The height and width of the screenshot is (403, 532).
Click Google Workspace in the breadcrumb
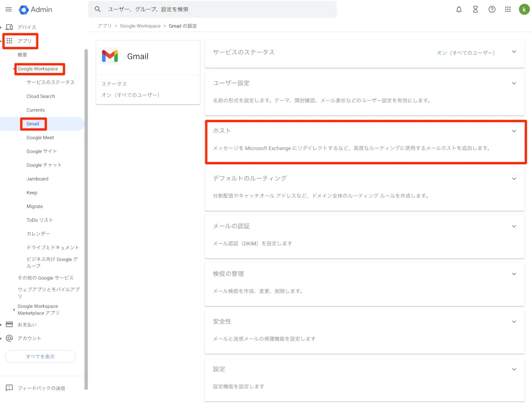(141, 26)
